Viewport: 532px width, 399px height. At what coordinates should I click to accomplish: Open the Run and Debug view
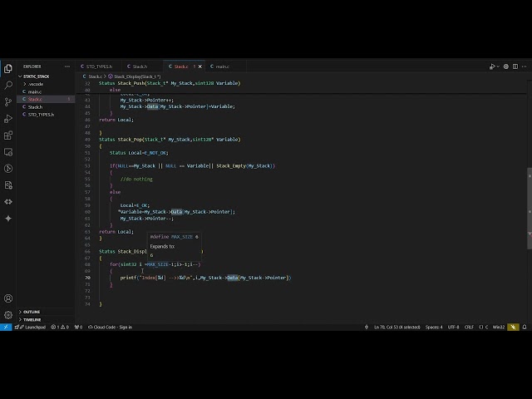(x=8, y=118)
